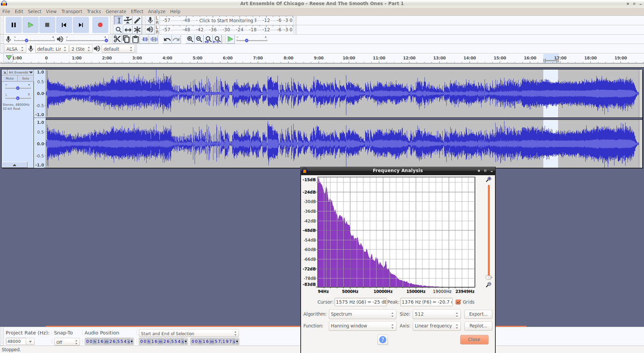The image size is (644, 353).
Task: Close the track with its X button
Action: pos(5,72)
